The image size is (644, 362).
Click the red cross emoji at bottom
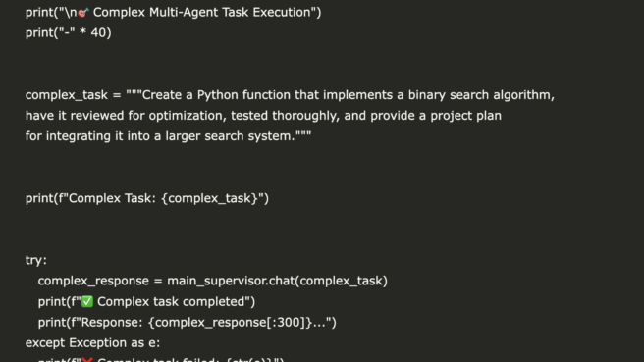87,359
